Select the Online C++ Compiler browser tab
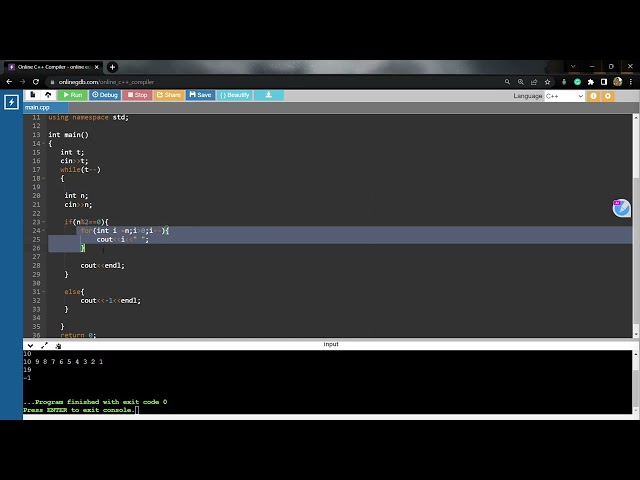The image size is (640, 480). (53, 67)
